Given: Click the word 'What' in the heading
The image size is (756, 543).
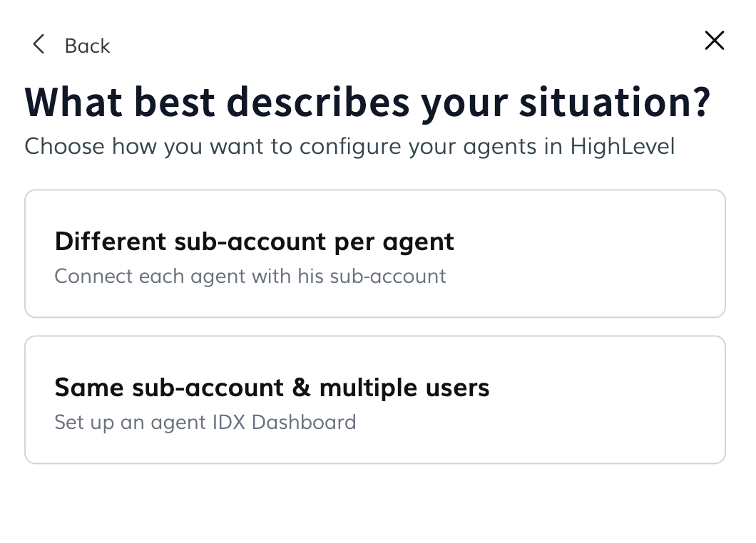Looking at the screenshot, I should pos(73,103).
